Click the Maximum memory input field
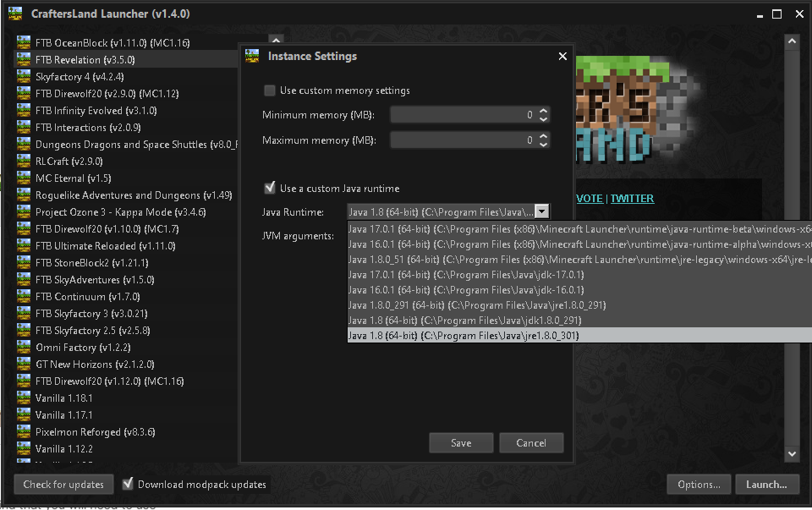812x510 pixels. point(463,140)
